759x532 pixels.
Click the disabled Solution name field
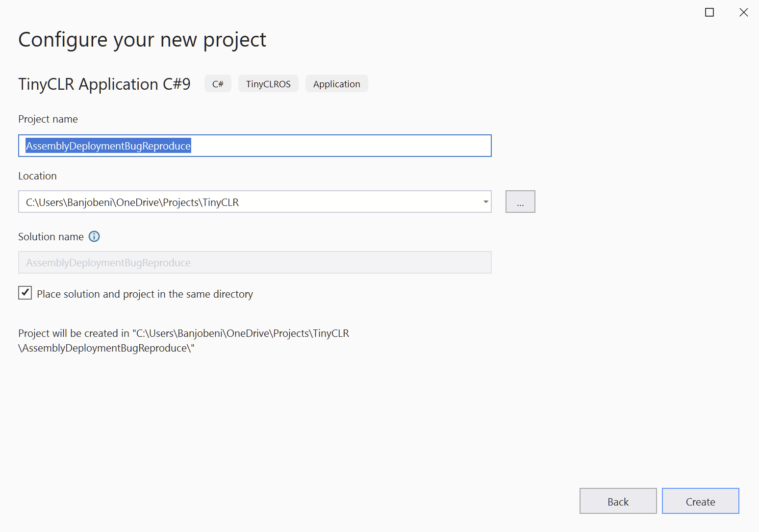pos(254,262)
